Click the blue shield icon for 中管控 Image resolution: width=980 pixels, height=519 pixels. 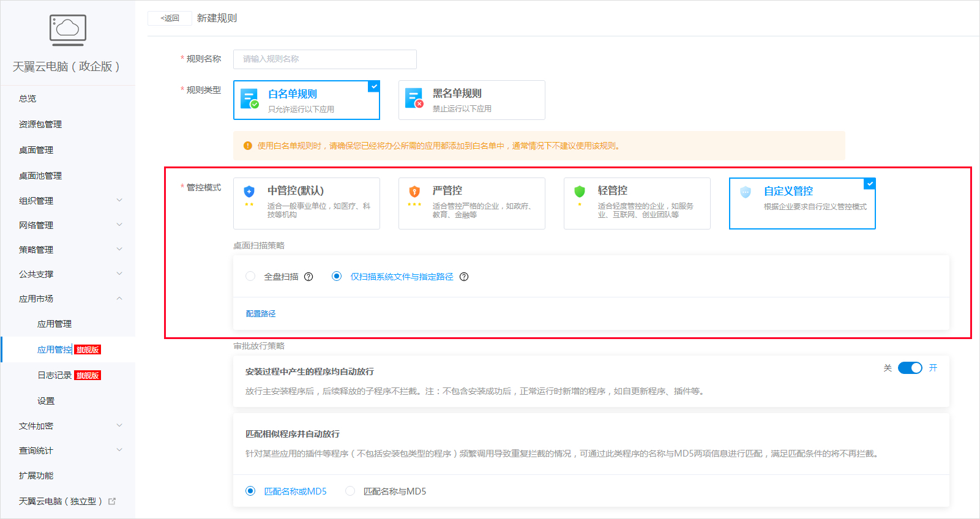pyautogui.click(x=249, y=191)
